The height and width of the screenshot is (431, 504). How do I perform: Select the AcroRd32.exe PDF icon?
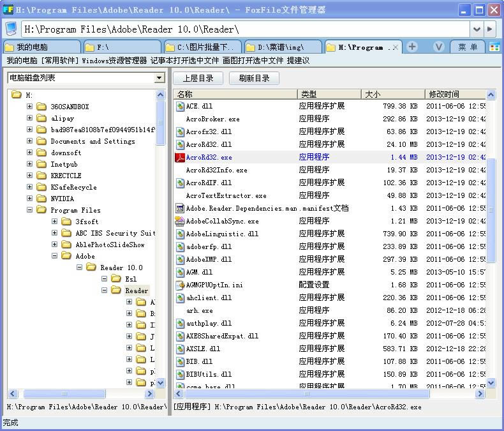pos(180,157)
